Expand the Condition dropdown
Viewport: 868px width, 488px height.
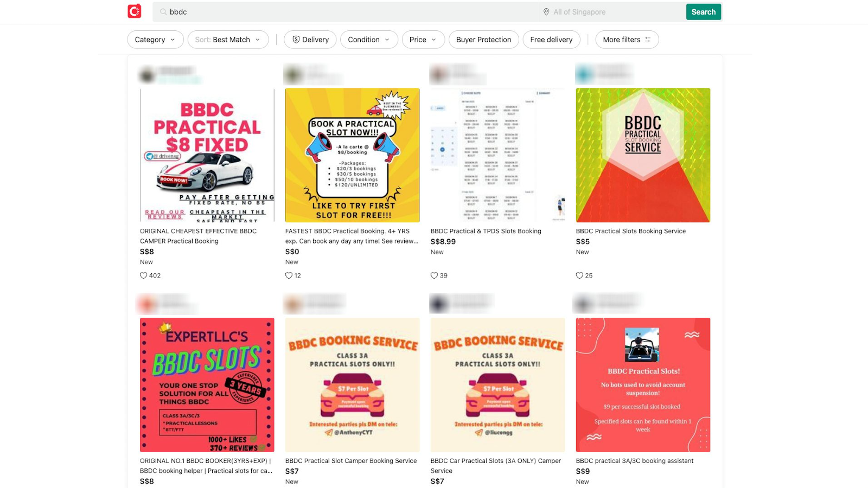click(369, 40)
